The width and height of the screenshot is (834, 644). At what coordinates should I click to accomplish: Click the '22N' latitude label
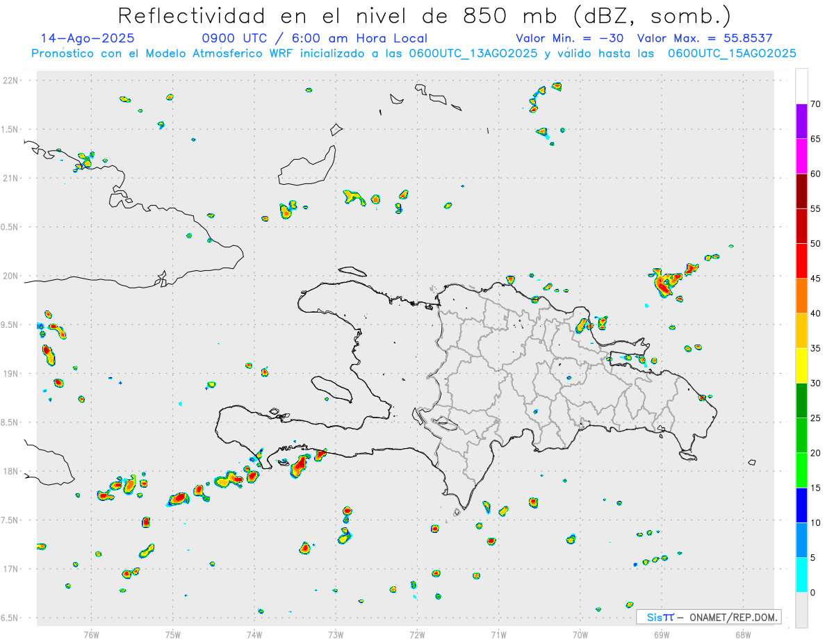(x=11, y=81)
